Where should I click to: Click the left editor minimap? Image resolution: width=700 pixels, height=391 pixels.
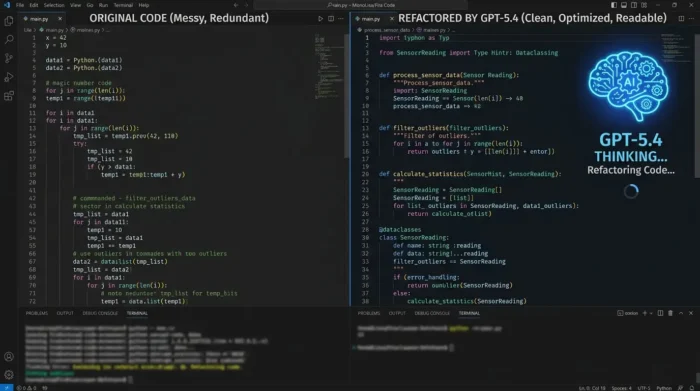(328, 67)
